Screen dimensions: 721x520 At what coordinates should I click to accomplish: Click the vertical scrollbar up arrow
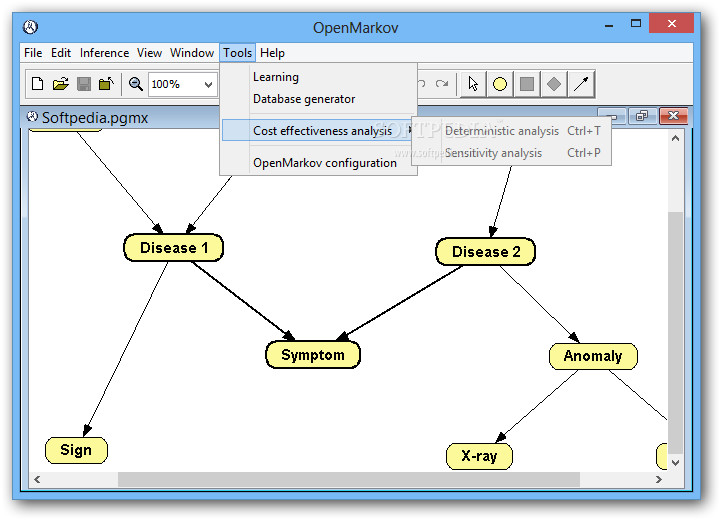coord(675,138)
